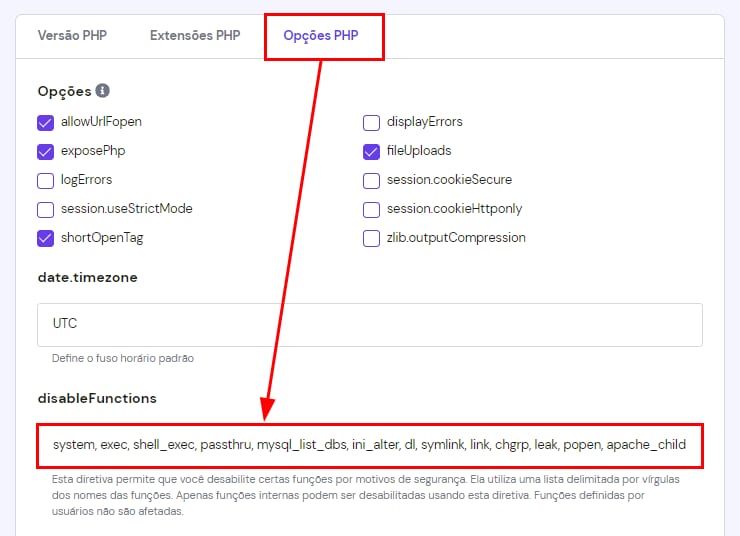Image resolution: width=740 pixels, height=536 pixels.
Task: Click the allowUrlFopen label text
Action: pos(101,122)
